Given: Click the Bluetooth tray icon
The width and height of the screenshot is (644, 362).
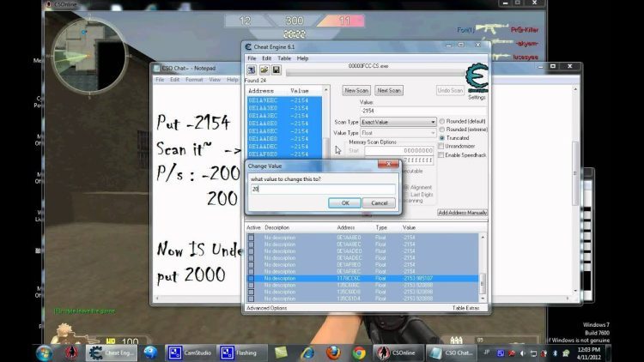Looking at the screenshot, I should tap(555, 353).
